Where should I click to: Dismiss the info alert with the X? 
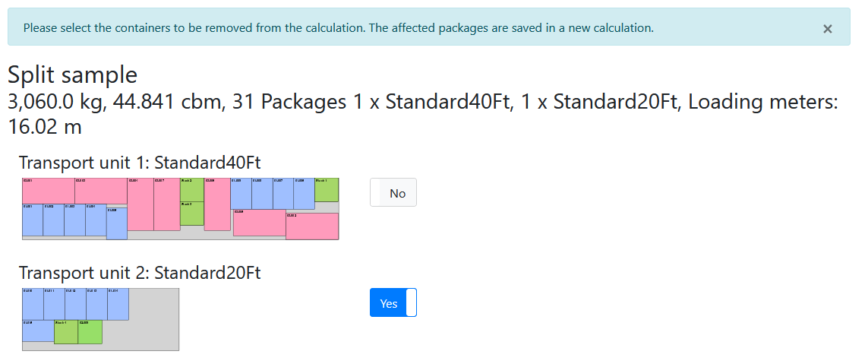click(x=827, y=29)
